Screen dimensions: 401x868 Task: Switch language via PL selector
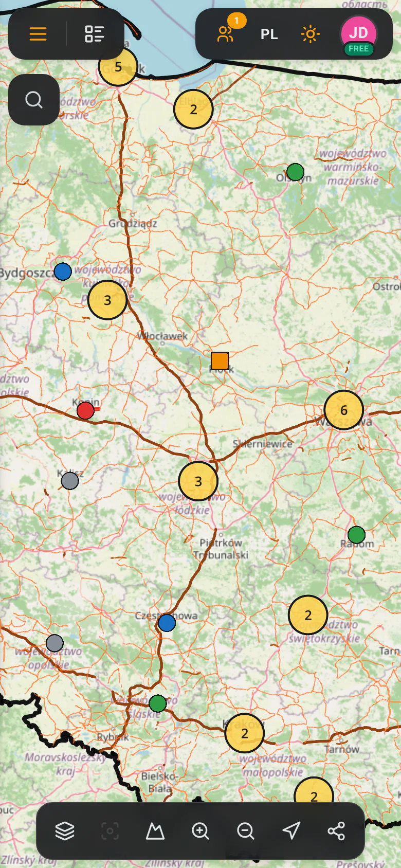(269, 34)
